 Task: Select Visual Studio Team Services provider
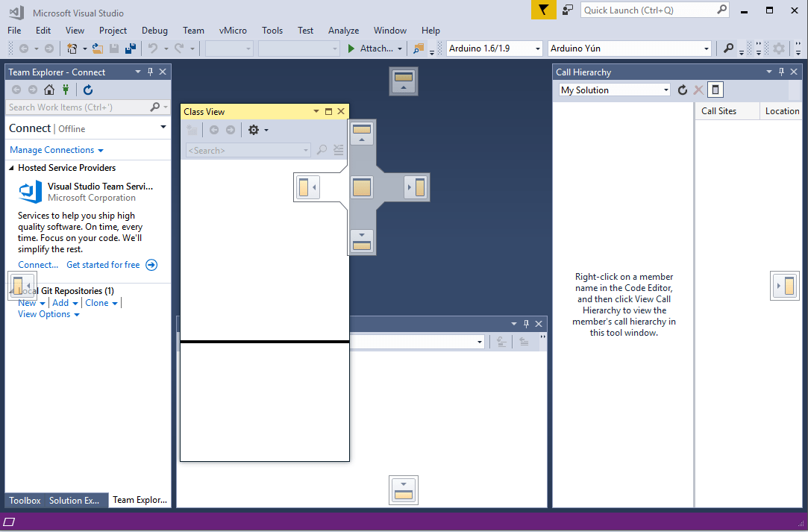(86, 192)
